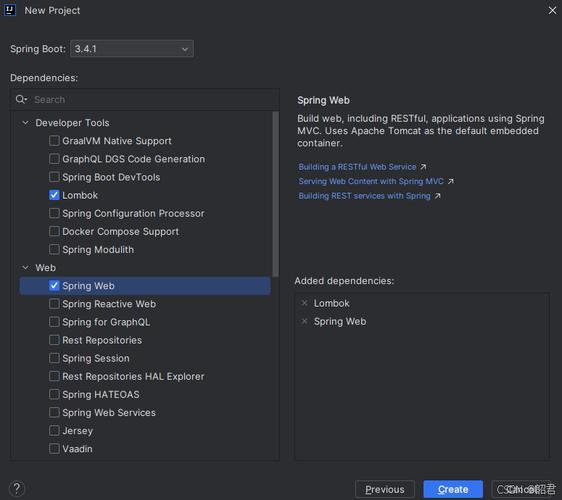Check Rest Repositories HAL Explorer
Viewport: 562px width, 500px height.
(54, 376)
